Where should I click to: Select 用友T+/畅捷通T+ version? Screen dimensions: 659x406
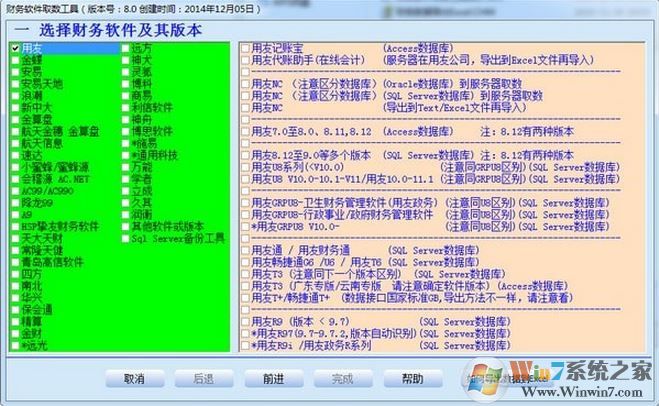coord(245,298)
